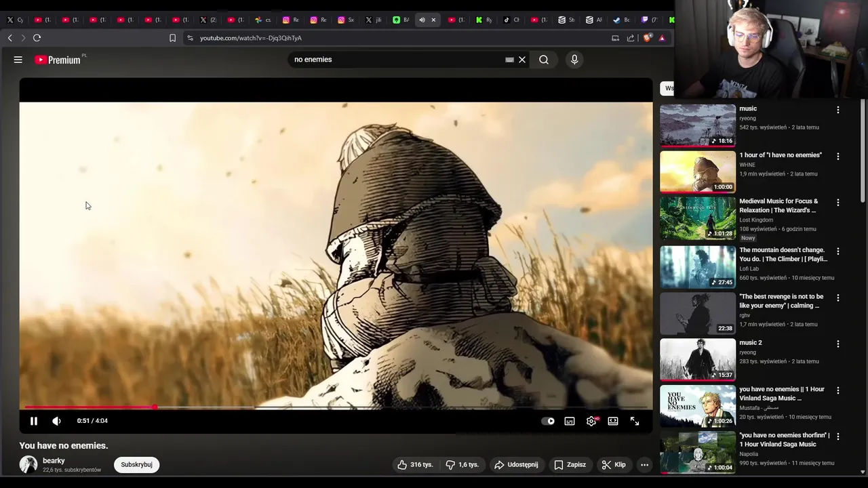The image size is (868, 488).
Task: Switch to the Steam tab 'Bc'
Action: [621, 20]
